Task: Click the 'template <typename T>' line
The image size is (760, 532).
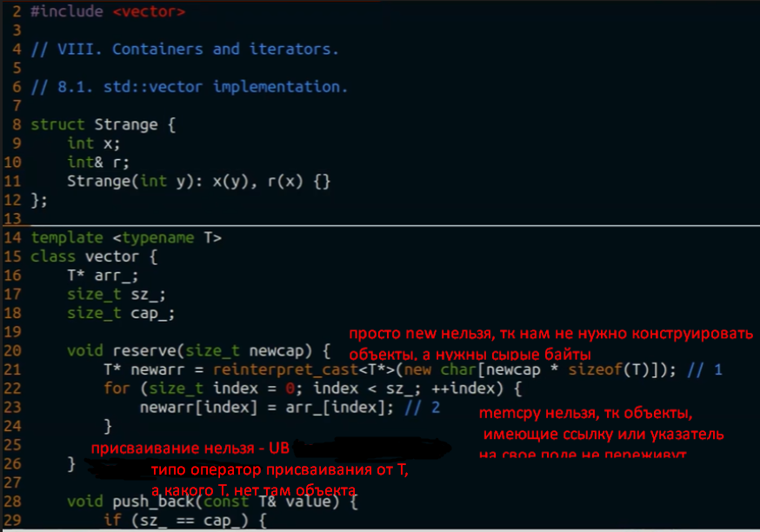Action: (126, 237)
